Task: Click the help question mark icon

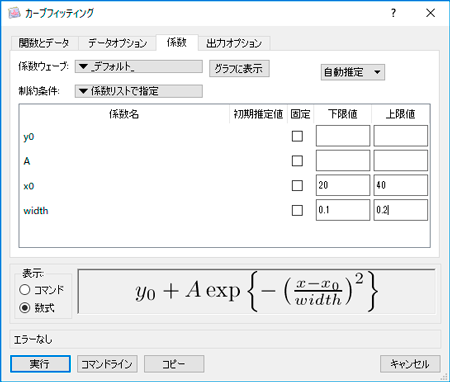Action: pyautogui.click(x=393, y=13)
